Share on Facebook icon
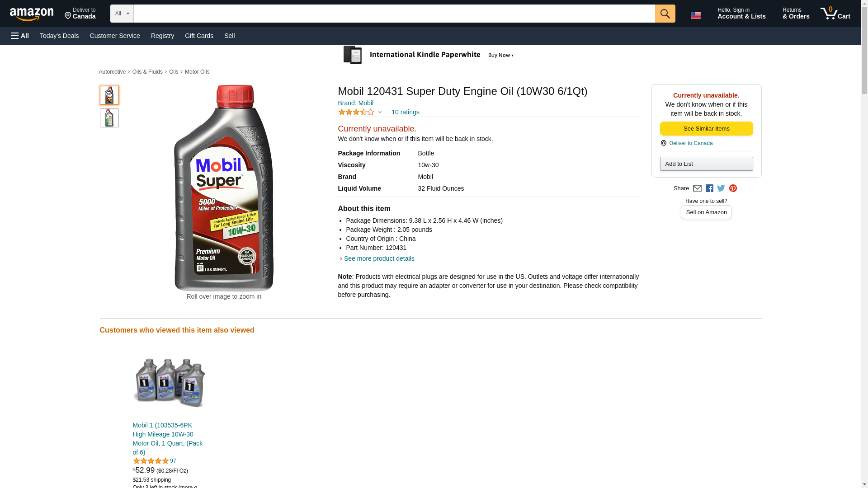 click(709, 188)
